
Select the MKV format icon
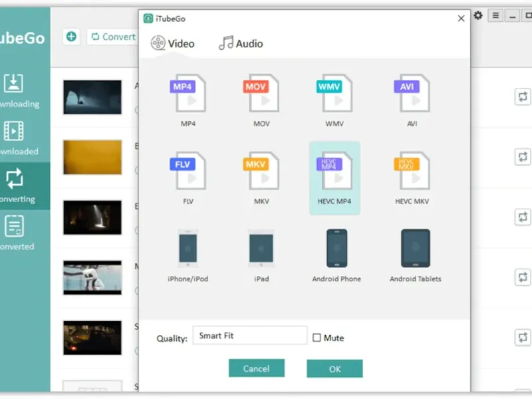click(x=261, y=171)
